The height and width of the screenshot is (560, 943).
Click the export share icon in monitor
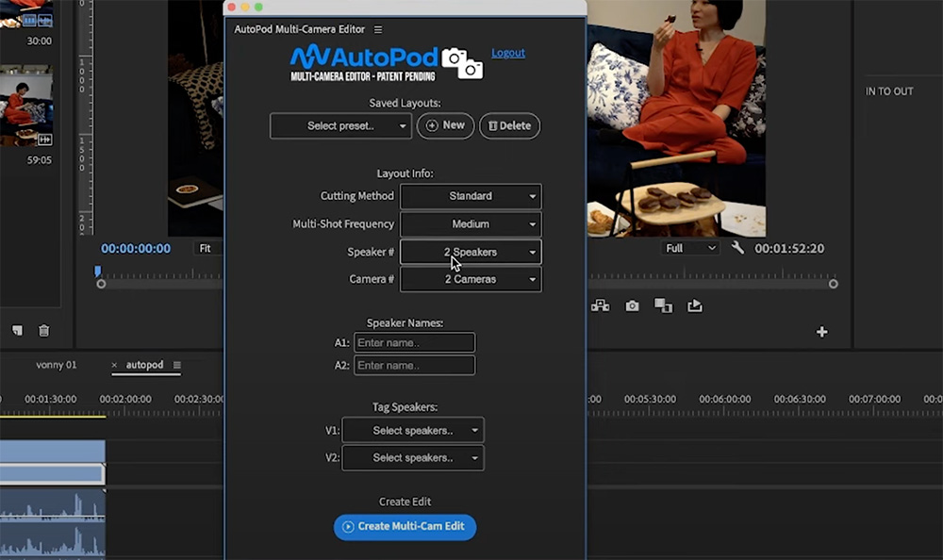695,306
